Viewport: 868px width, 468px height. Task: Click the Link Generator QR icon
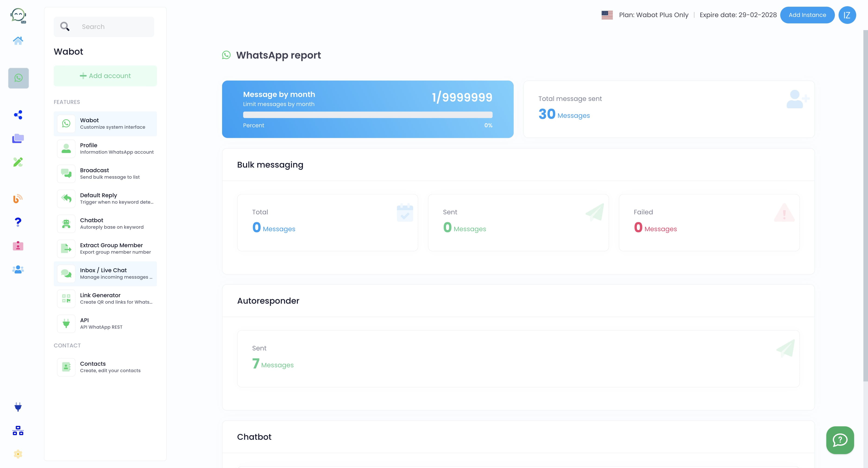[x=66, y=298]
